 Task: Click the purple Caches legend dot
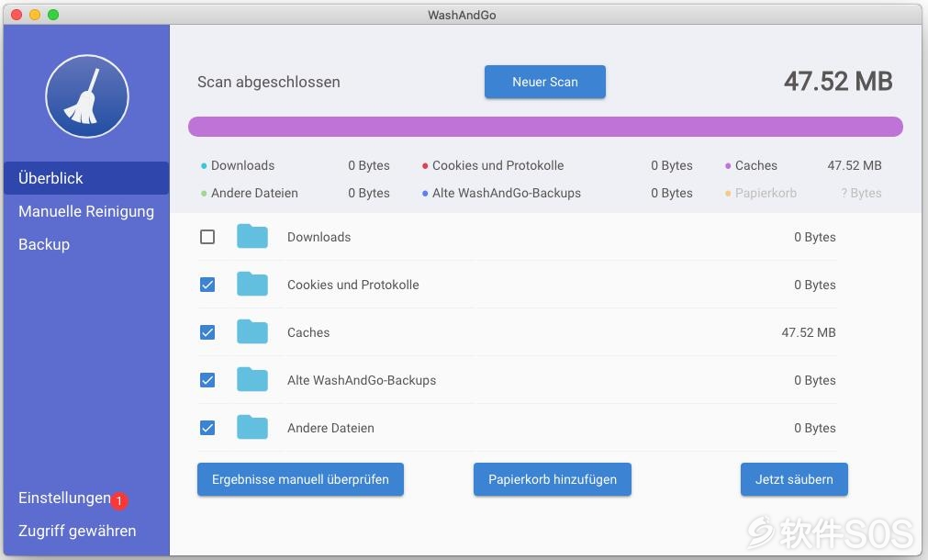[728, 166]
